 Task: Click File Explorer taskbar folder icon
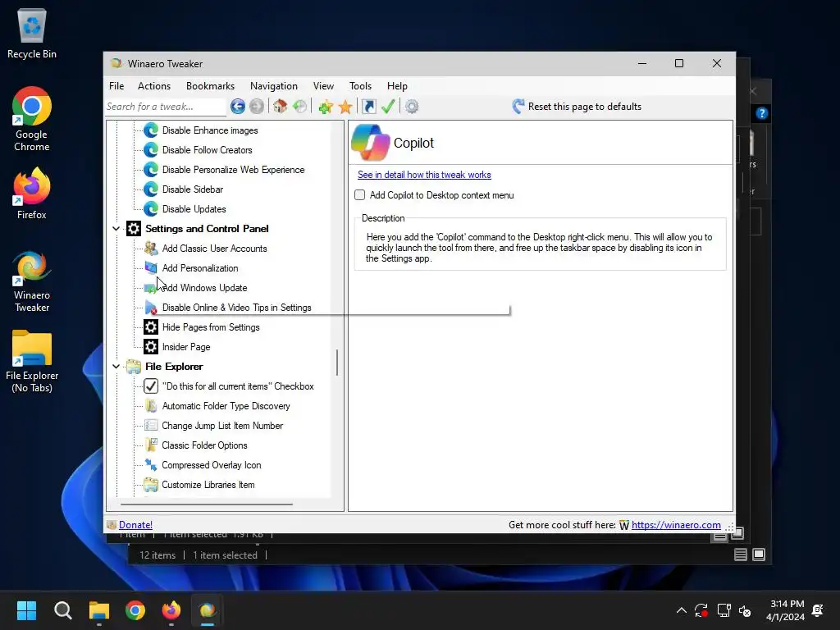tap(99, 610)
